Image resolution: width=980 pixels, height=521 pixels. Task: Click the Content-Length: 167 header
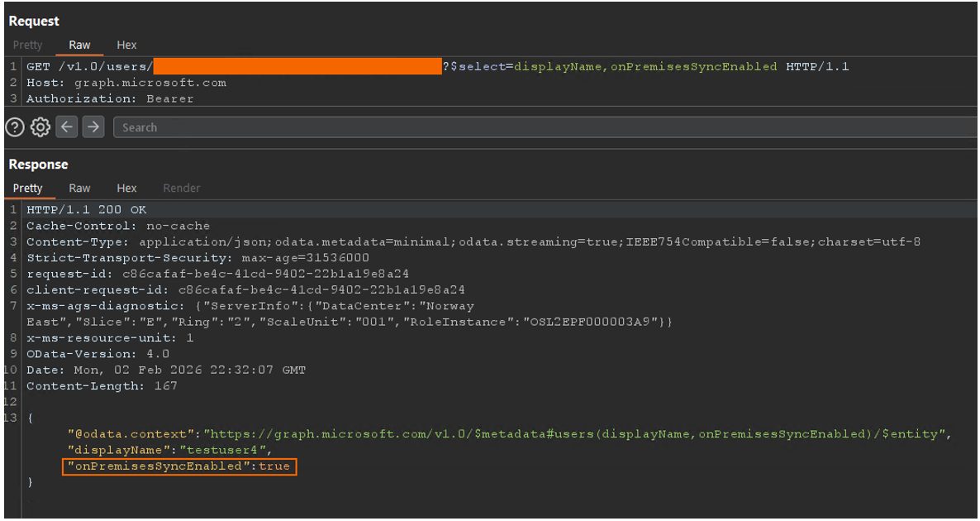102,386
